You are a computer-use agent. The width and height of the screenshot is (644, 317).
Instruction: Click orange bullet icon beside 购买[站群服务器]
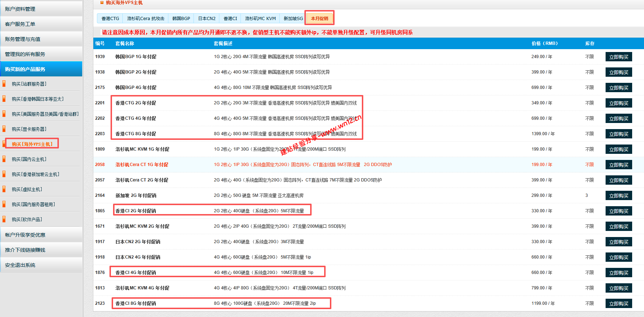[4, 84]
